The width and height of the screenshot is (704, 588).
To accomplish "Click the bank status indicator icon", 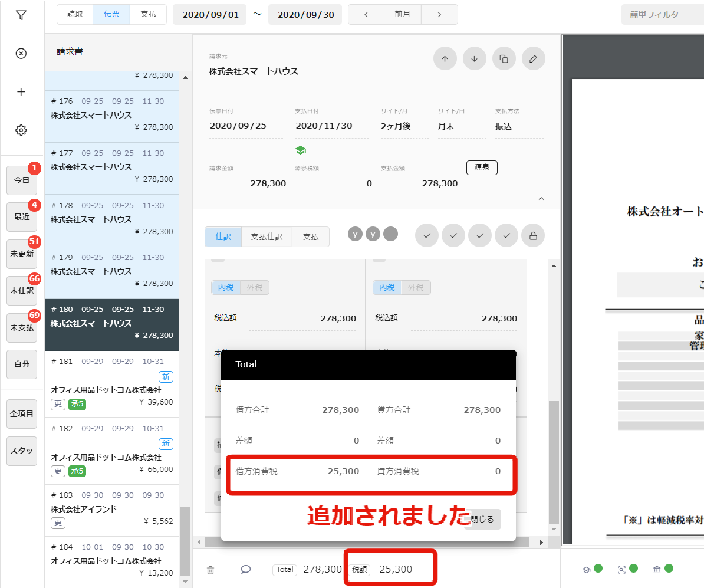I will click(x=657, y=570).
